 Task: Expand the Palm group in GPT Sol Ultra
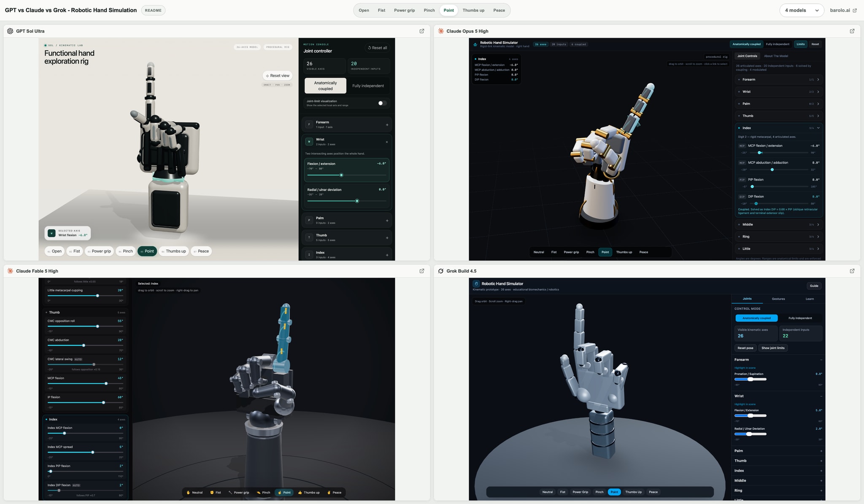click(387, 221)
